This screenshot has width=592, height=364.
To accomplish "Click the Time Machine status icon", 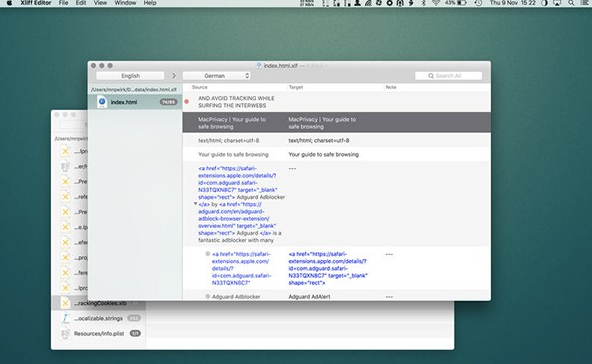I will (x=478, y=3).
